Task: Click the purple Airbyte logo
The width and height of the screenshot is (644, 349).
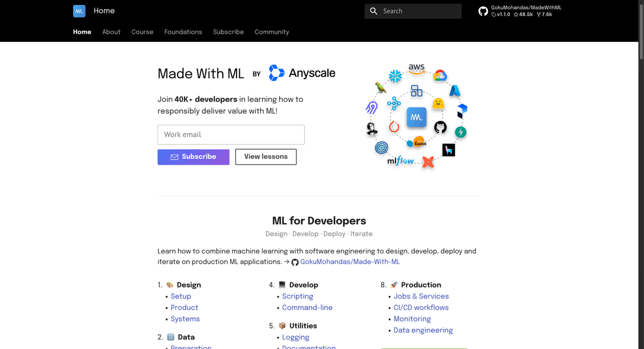Action: click(372, 108)
